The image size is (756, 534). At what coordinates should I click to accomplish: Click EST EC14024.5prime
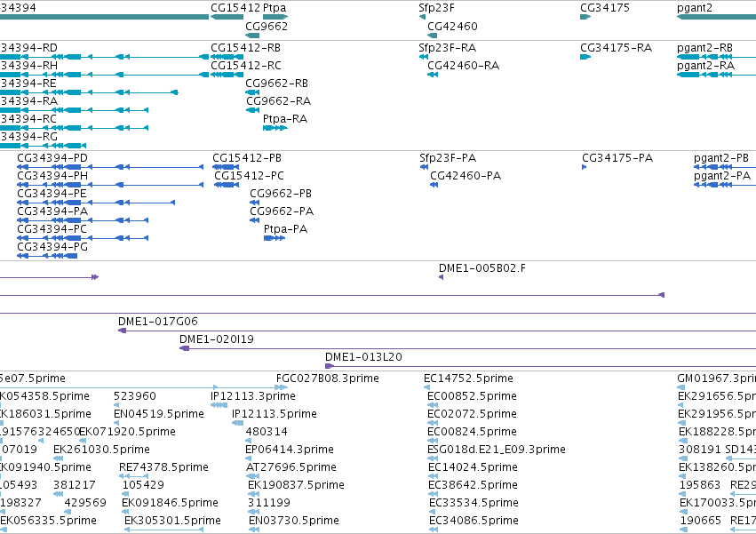pos(473,468)
